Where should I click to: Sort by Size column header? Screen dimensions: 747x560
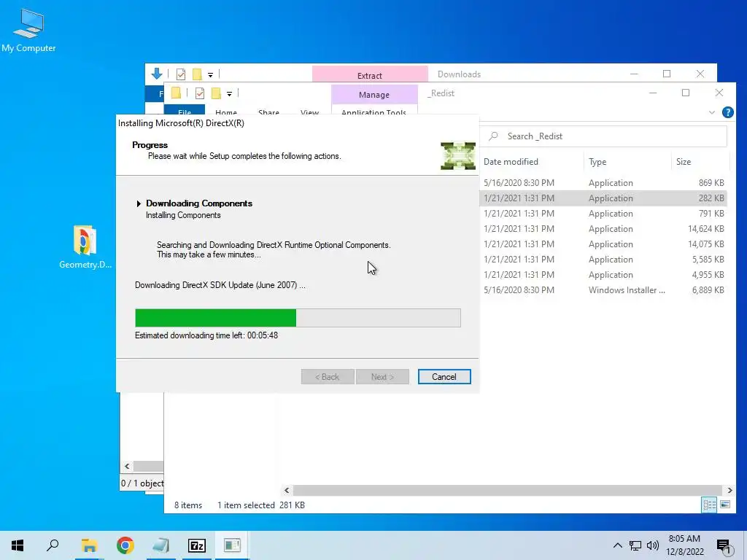pyautogui.click(x=684, y=162)
